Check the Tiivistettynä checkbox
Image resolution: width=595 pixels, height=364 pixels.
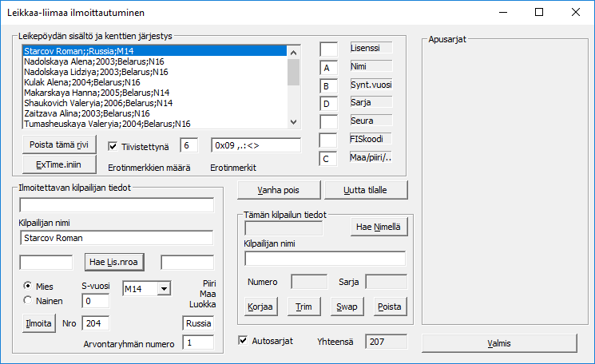pos(113,146)
